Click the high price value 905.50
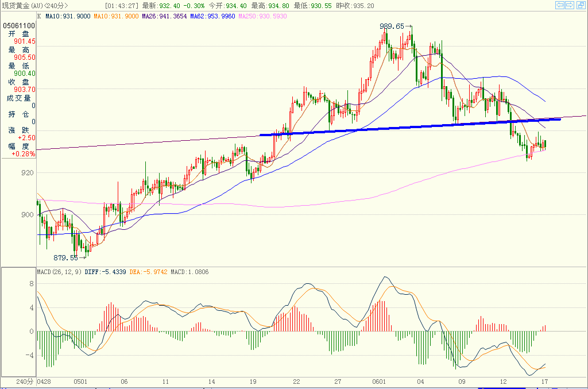 tap(25, 57)
